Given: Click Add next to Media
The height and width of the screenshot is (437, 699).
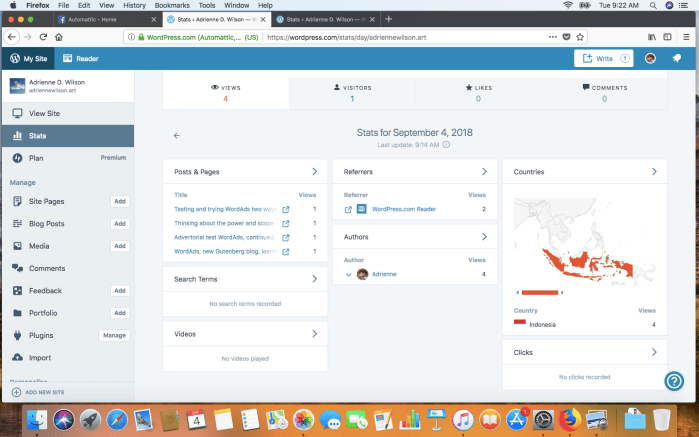Looking at the screenshot, I should point(120,246).
